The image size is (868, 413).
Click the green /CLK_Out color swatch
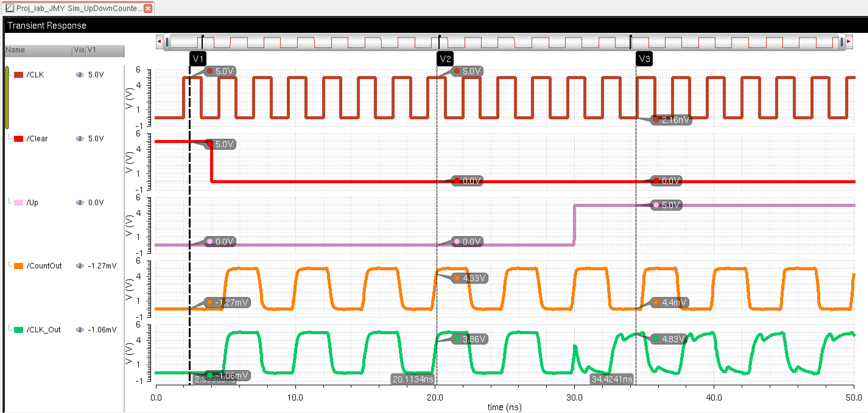click(19, 330)
